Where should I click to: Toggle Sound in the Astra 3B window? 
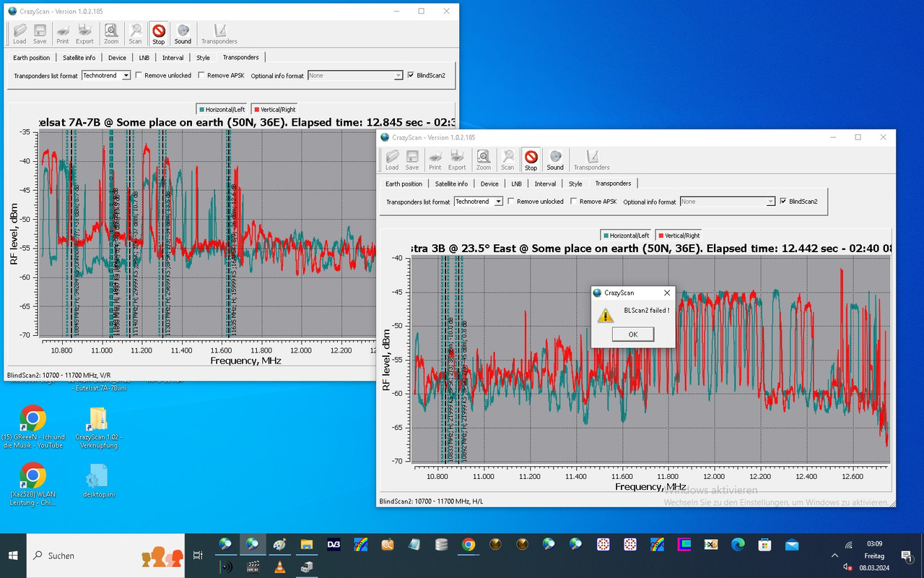click(x=555, y=160)
